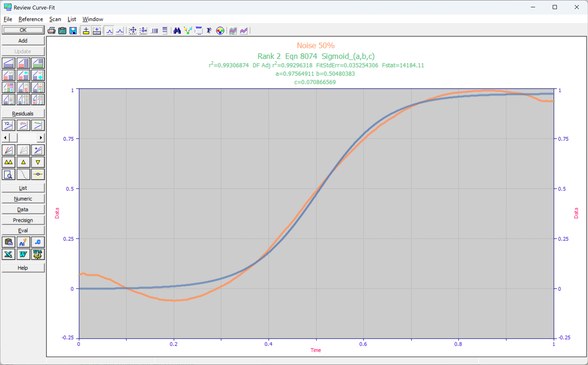This screenshot has height=365, width=588.
Task: Click the List button in left panel
Action: [x=23, y=188]
